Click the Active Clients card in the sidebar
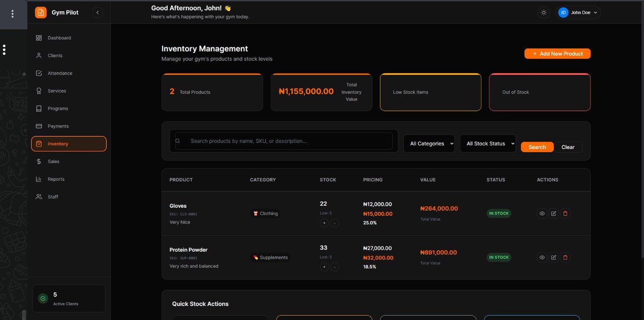The image size is (644, 320). click(69, 299)
